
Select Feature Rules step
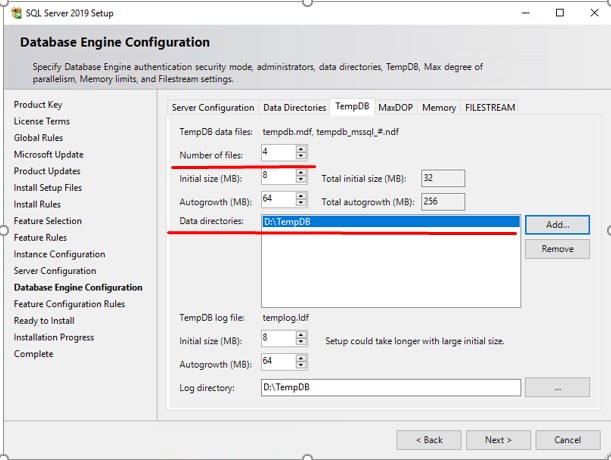click(x=40, y=238)
